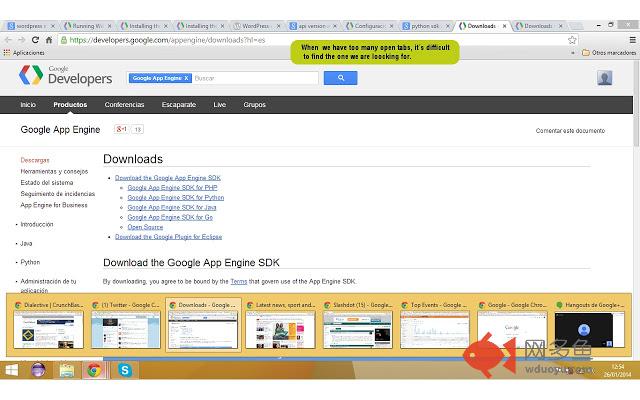Open the Terms link

[239, 282]
